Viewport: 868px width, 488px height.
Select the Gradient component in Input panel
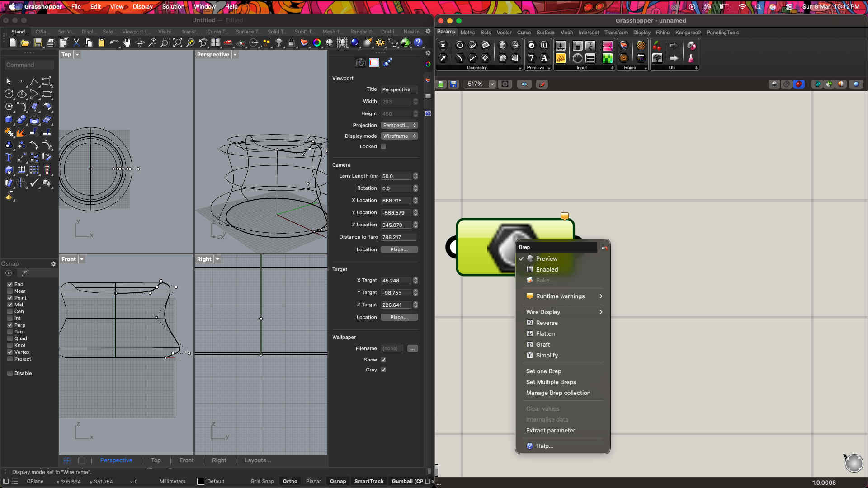tap(608, 46)
